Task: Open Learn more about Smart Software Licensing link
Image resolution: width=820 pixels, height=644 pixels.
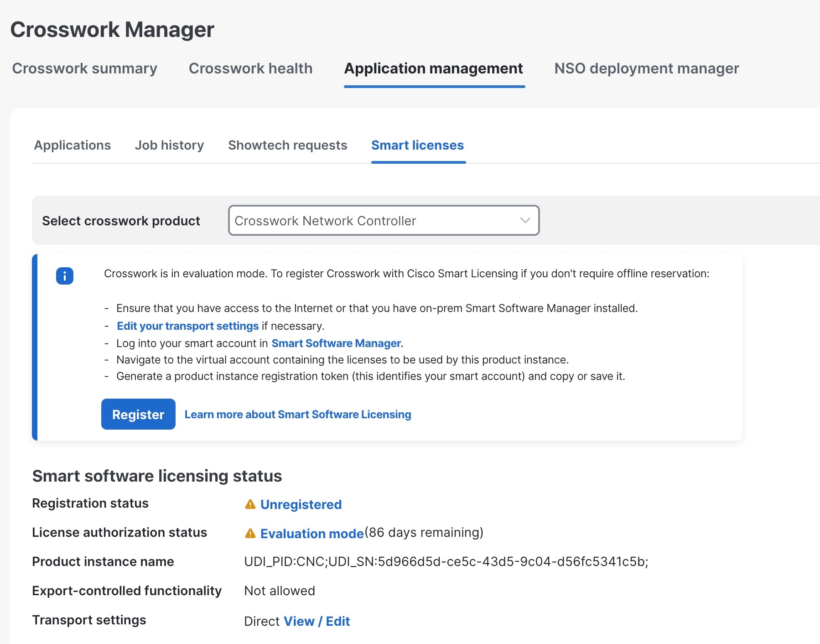Action: 298,414
